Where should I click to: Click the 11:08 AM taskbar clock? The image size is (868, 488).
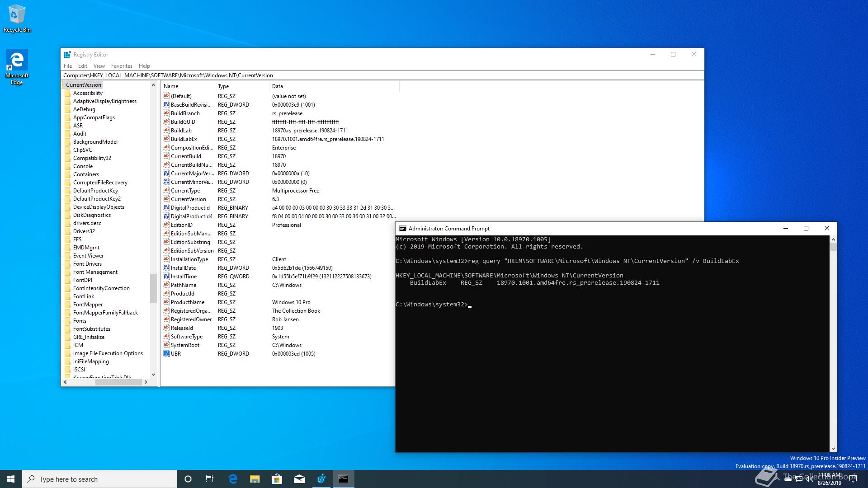pyautogui.click(x=830, y=479)
